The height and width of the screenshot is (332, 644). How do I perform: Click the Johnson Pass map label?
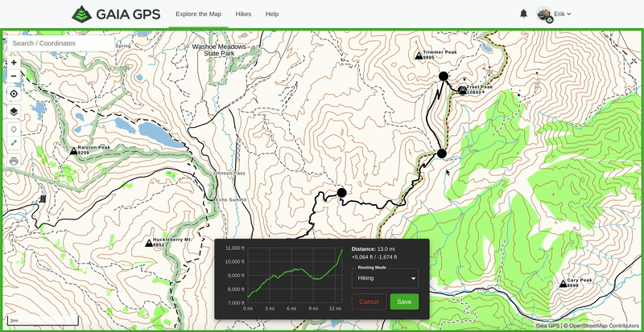point(229,173)
